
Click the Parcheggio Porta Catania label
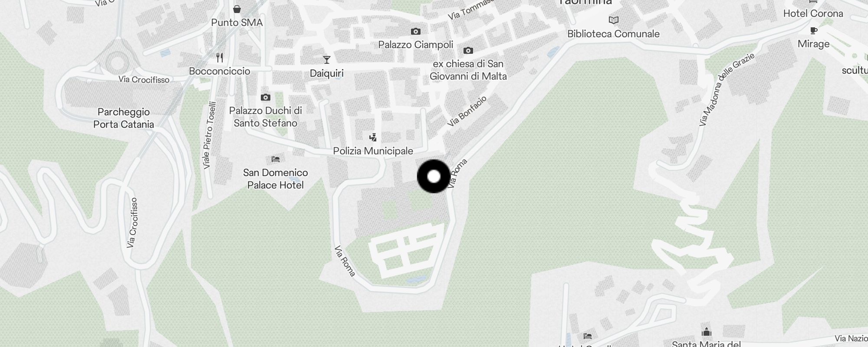click(124, 118)
